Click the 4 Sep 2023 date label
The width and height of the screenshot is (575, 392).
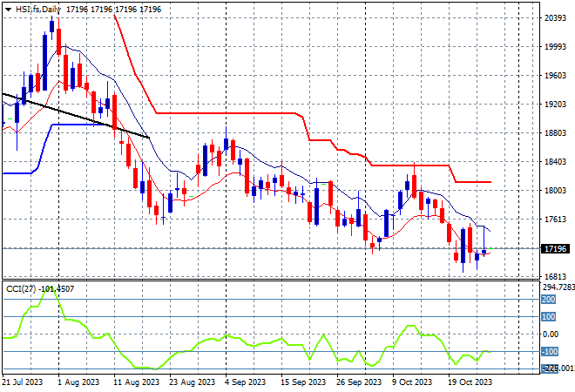coord(245,382)
